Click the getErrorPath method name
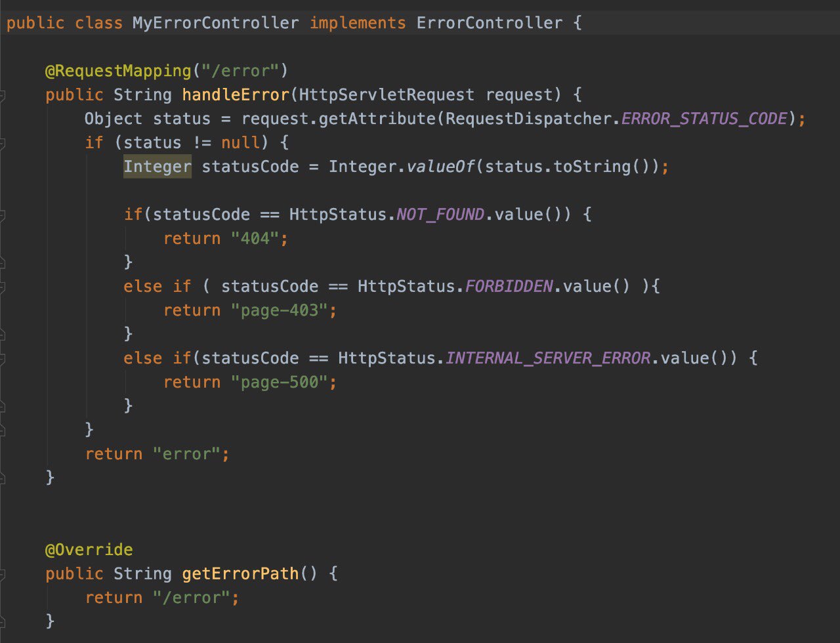Viewport: 840px width, 643px height. tap(240, 573)
